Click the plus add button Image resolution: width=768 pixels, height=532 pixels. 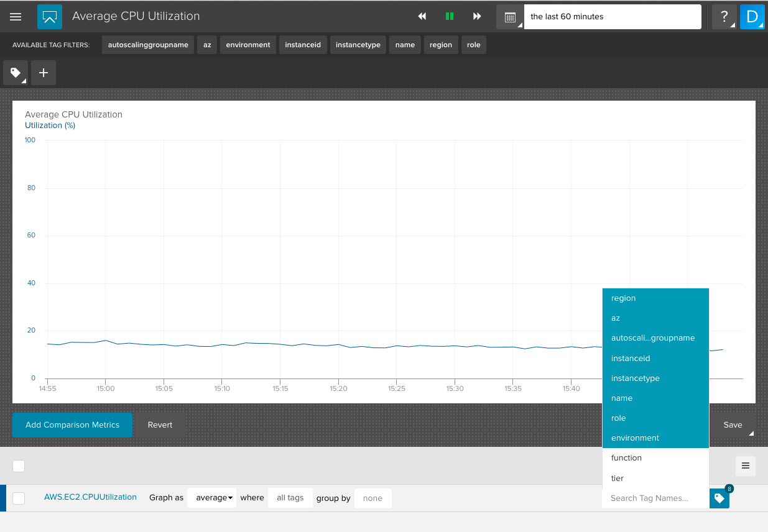point(44,73)
